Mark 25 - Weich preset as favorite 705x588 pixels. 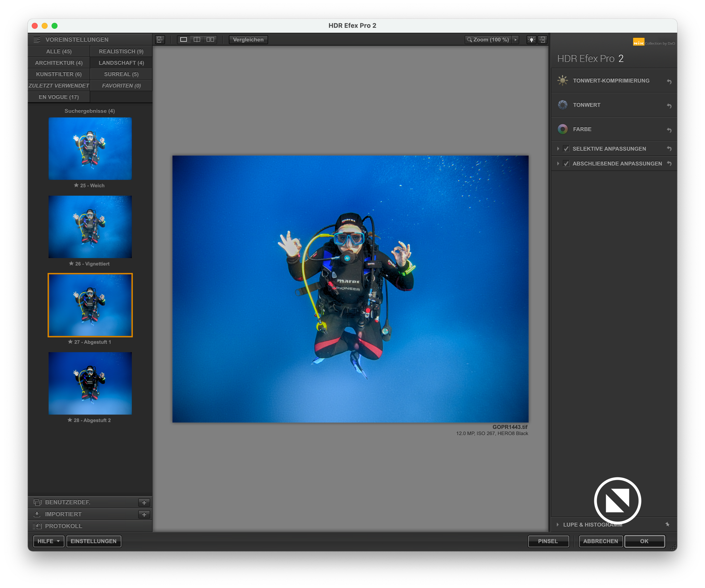[x=76, y=185]
